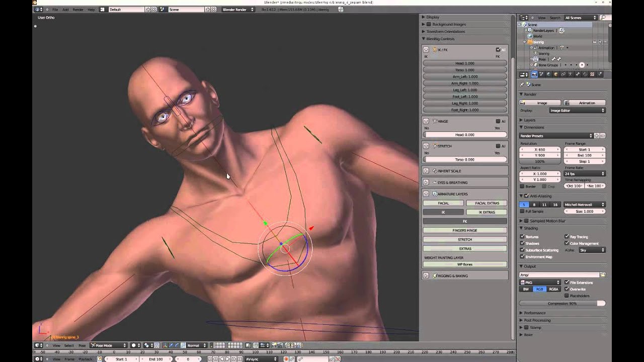Disable the Anti-Aliasing checkbox

click(x=526, y=196)
